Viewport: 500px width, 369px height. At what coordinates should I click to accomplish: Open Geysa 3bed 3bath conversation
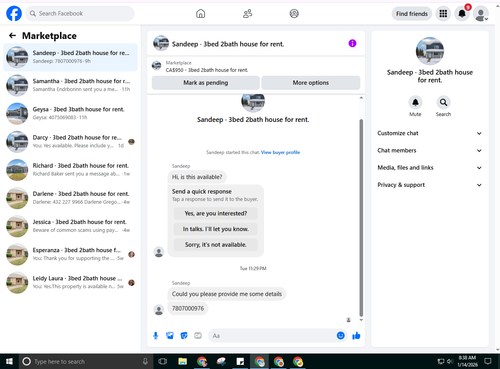click(70, 113)
